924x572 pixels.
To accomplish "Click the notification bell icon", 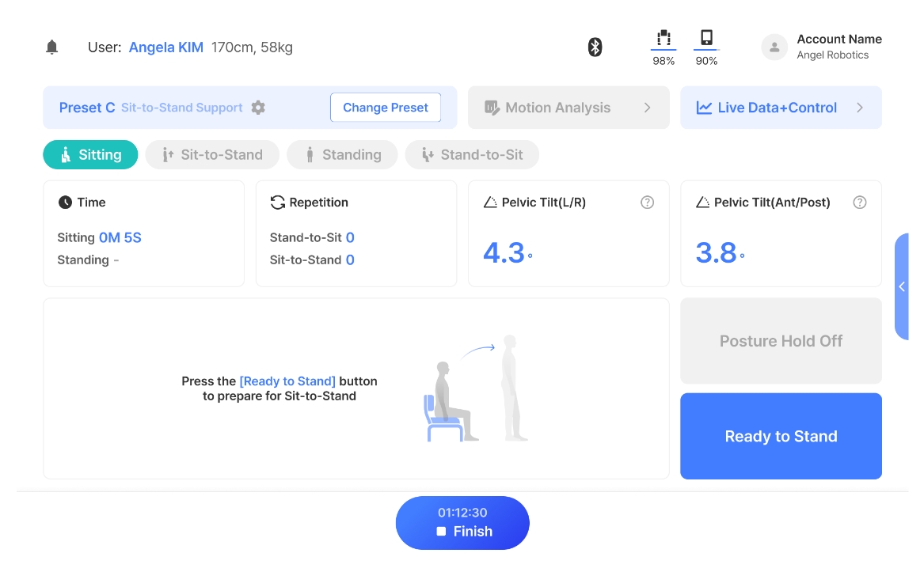I will pyautogui.click(x=52, y=47).
